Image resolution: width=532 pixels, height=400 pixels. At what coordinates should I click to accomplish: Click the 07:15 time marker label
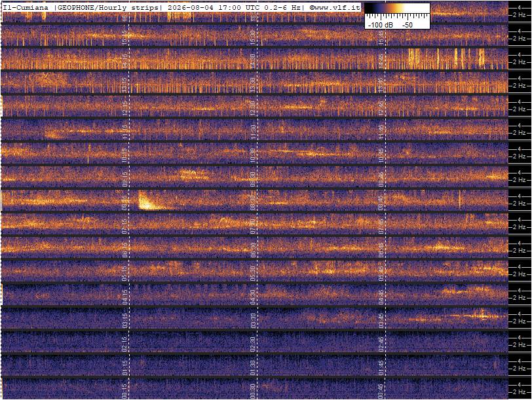click(125, 226)
